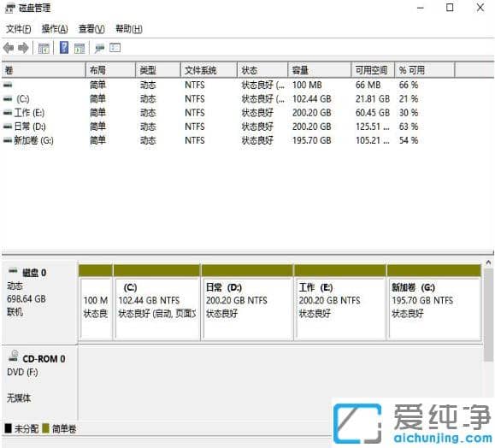
Task: Click the 195.70 GB capacity cell in list
Action: 312,140
